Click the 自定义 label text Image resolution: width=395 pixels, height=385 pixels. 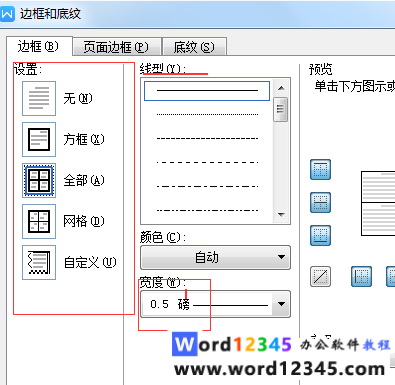(x=90, y=262)
